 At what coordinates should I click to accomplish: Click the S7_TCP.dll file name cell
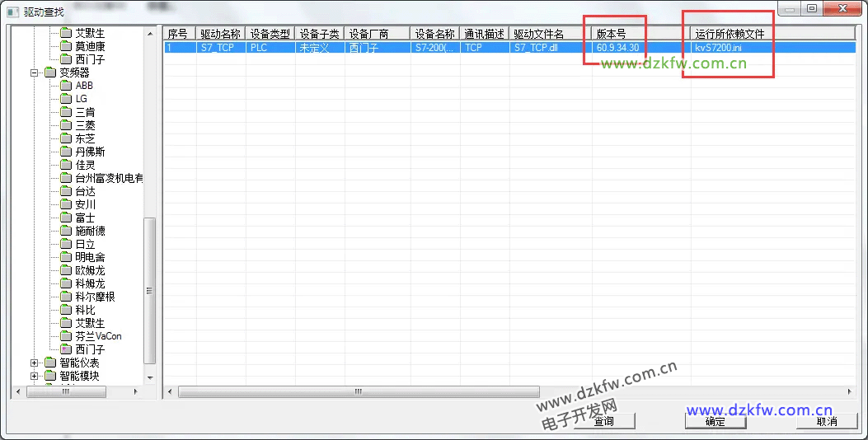[551, 48]
